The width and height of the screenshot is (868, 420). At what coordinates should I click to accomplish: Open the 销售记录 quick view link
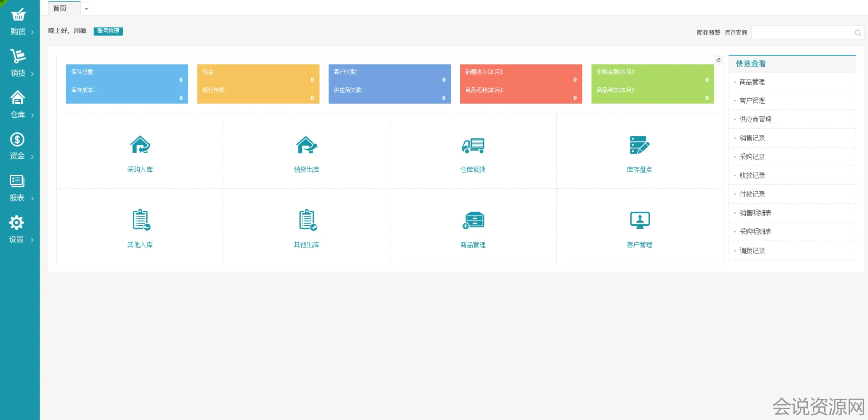752,138
